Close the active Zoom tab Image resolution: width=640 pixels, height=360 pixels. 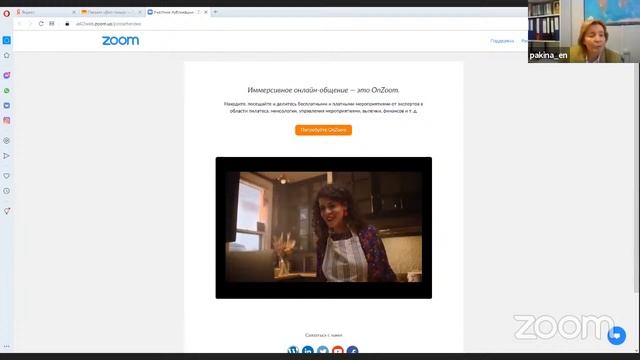(x=206, y=12)
